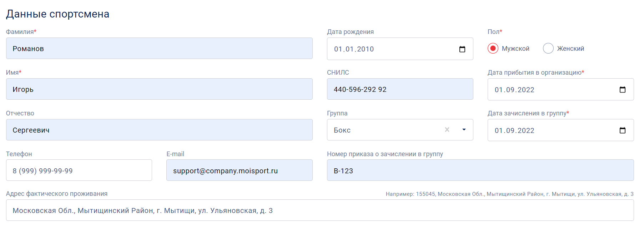Click the Имя field containing Игорь
The height and width of the screenshot is (238, 644).
click(x=159, y=89)
